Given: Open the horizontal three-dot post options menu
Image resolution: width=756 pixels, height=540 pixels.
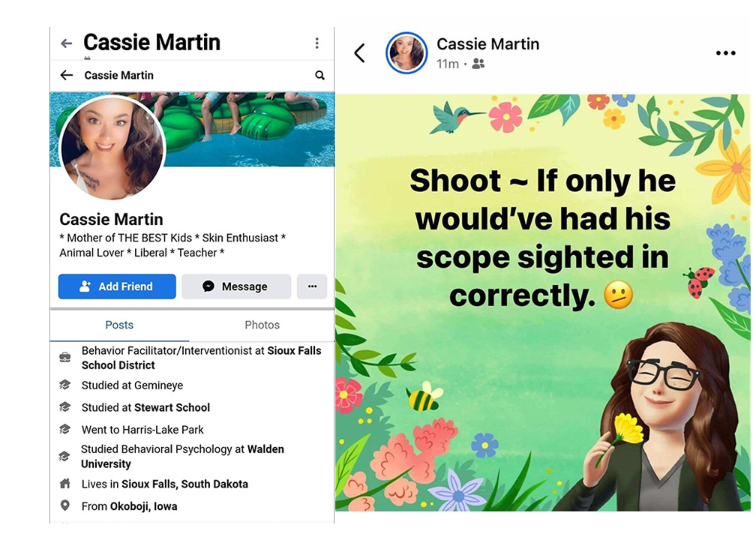Looking at the screenshot, I should [x=726, y=53].
